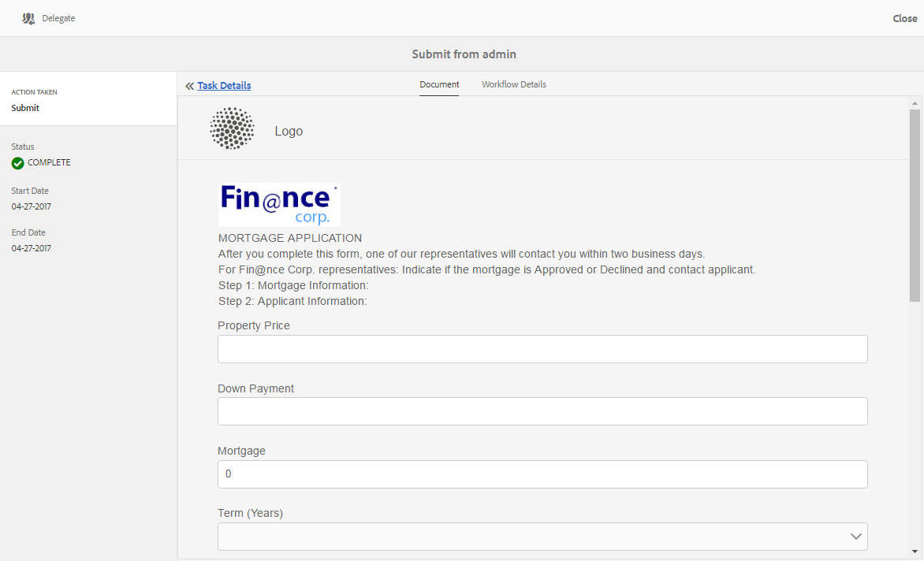924x561 pixels.
Task: Click the Delegate people icon
Action: tap(28, 19)
